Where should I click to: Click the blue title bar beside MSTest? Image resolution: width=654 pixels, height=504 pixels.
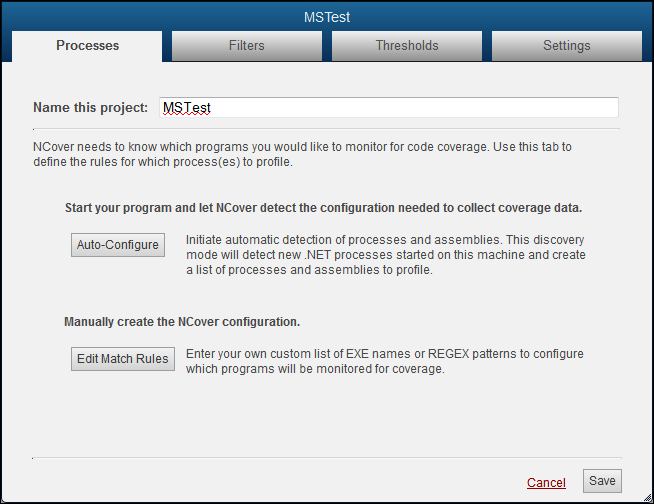501,17
